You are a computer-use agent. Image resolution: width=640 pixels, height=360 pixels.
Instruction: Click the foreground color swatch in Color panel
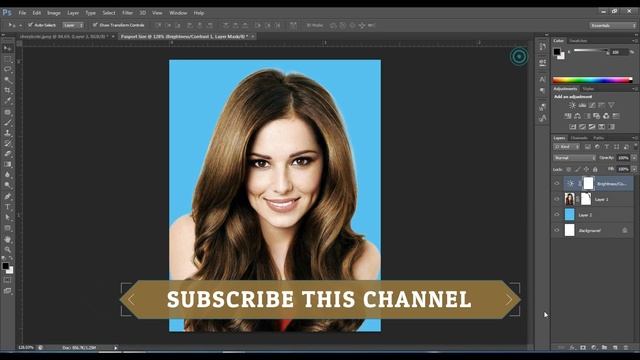[x=557, y=52]
